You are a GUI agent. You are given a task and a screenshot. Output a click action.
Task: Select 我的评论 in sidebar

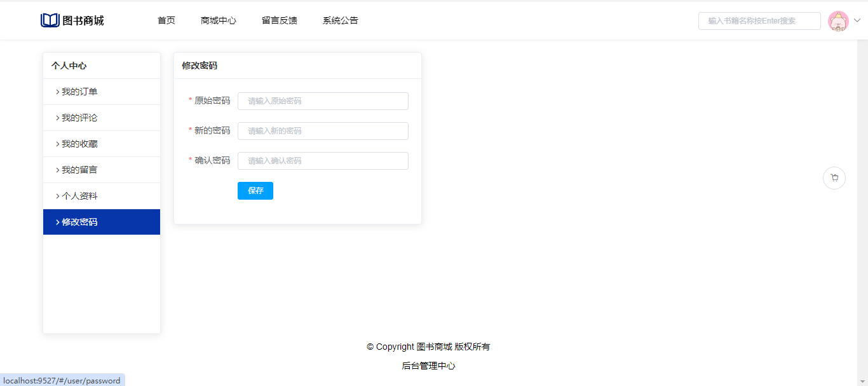pos(102,118)
